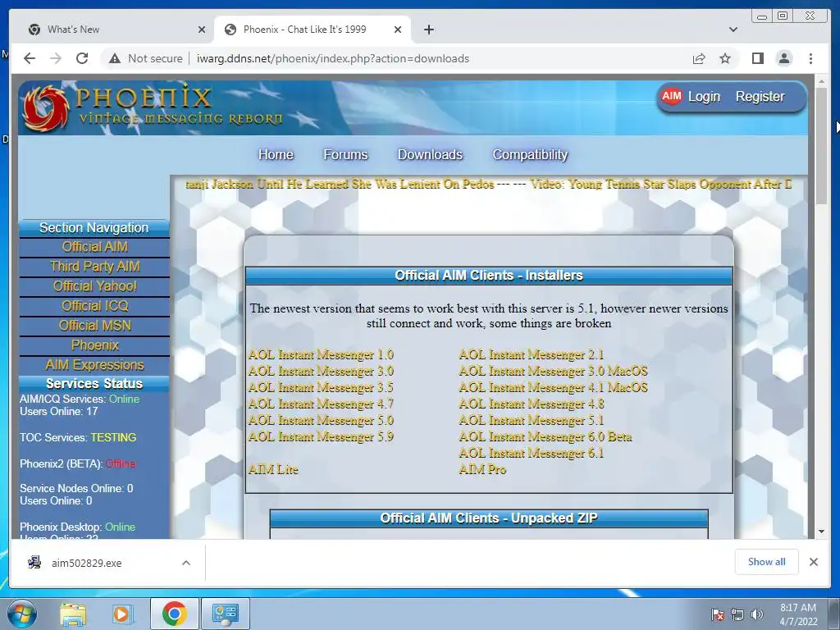Download AOL Instant Messenger 6.0 Beta
This screenshot has width=840, height=630.
click(x=546, y=436)
